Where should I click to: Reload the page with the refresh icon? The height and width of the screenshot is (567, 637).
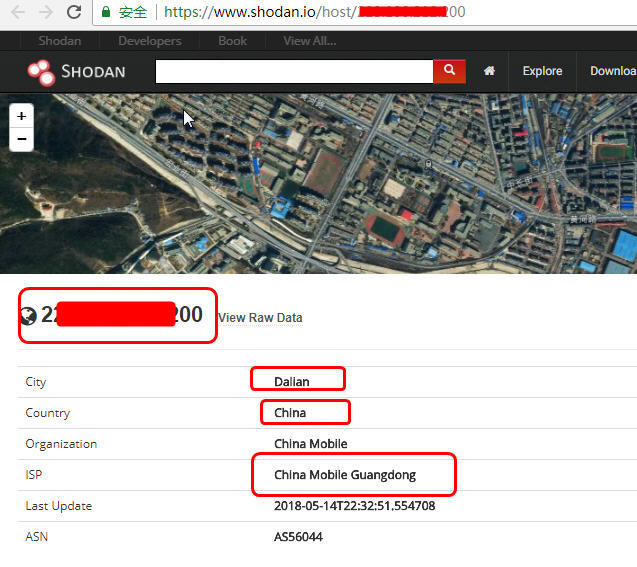tap(74, 12)
